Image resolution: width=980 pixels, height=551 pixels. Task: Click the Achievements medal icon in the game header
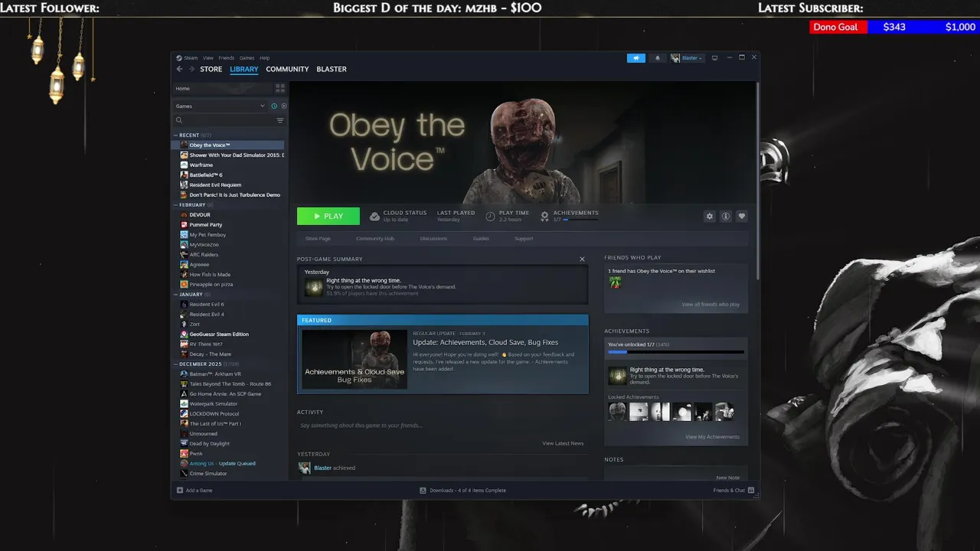pyautogui.click(x=544, y=217)
